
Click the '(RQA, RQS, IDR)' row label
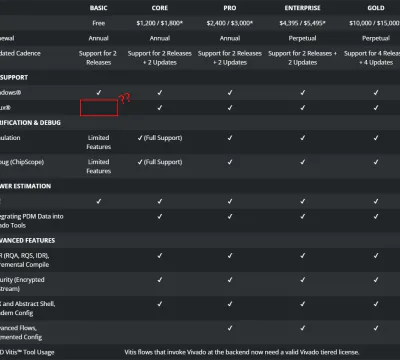[x=26, y=256]
